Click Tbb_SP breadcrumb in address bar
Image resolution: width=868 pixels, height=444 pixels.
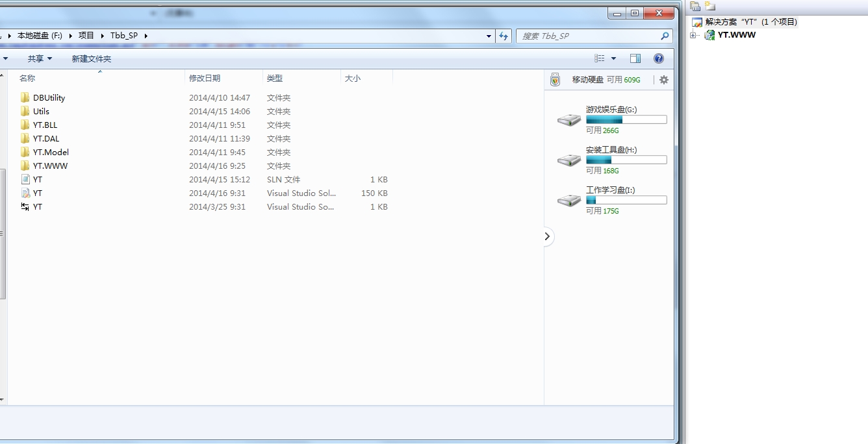coord(124,36)
